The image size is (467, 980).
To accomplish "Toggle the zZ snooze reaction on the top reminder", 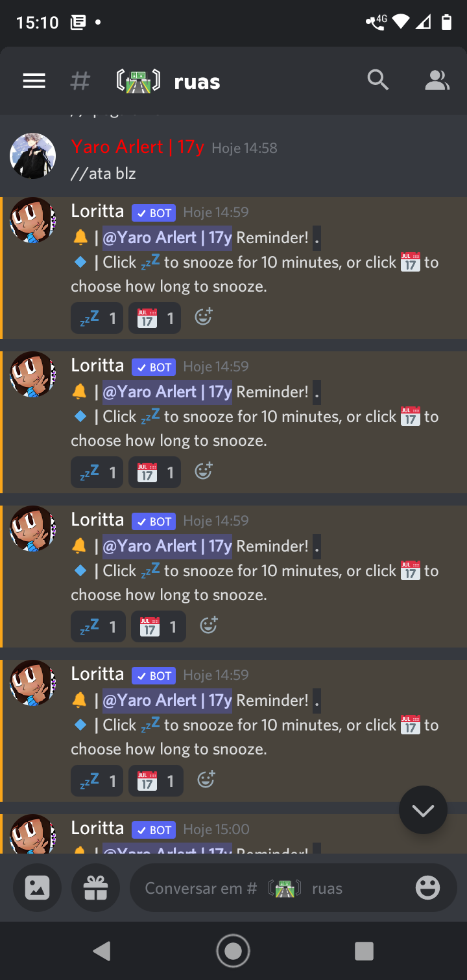I will coord(97,317).
